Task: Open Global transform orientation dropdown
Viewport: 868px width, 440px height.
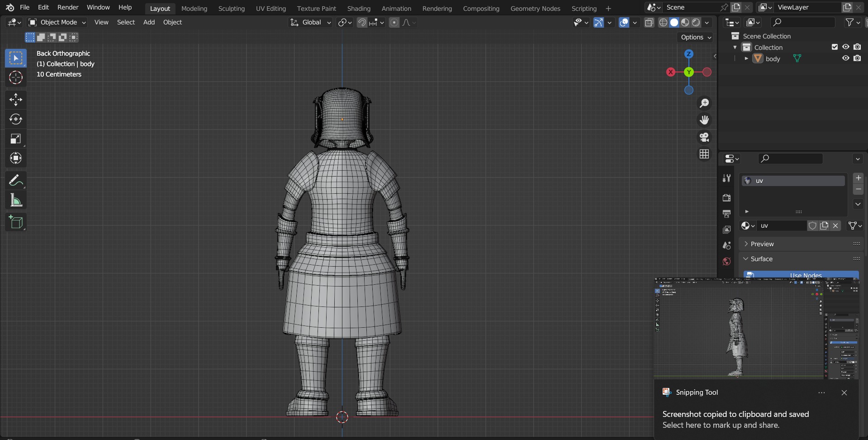Action: click(x=310, y=22)
